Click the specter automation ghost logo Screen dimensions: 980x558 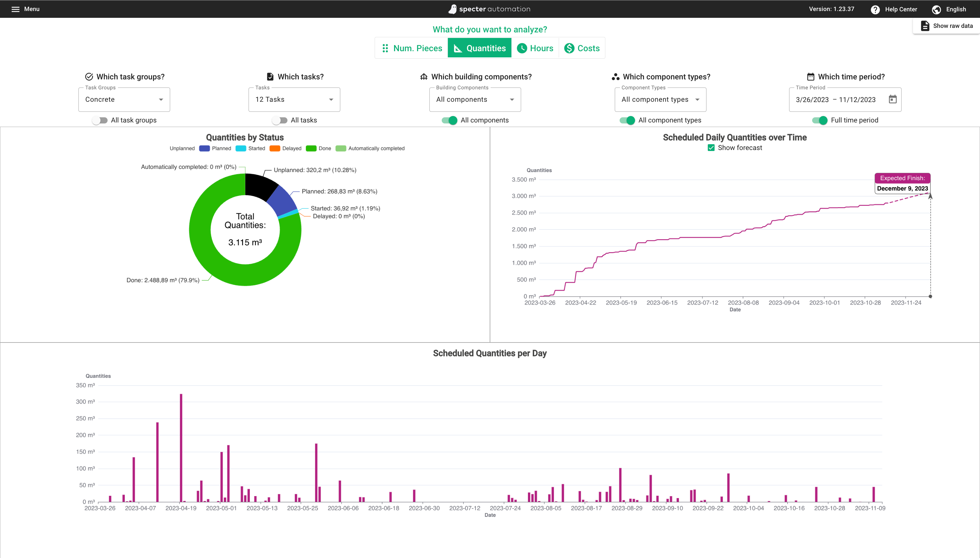(453, 9)
